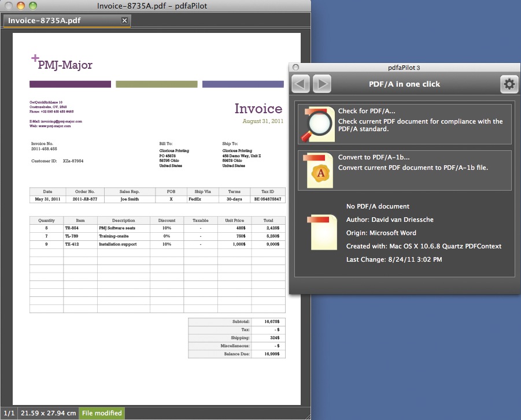Click sales rep Joe Smith cell
The width and height of the screenshot is (521, 420).
[130, 199]
